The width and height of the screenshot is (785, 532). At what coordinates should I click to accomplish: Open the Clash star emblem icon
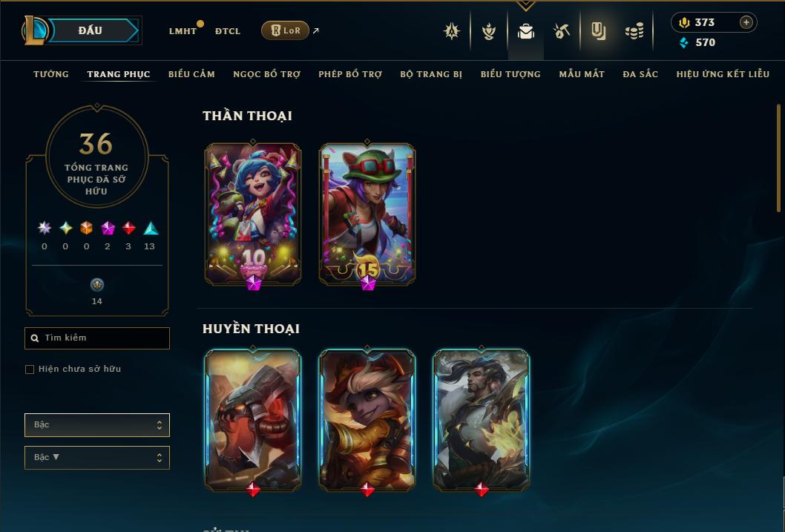(x=452, y=31)
